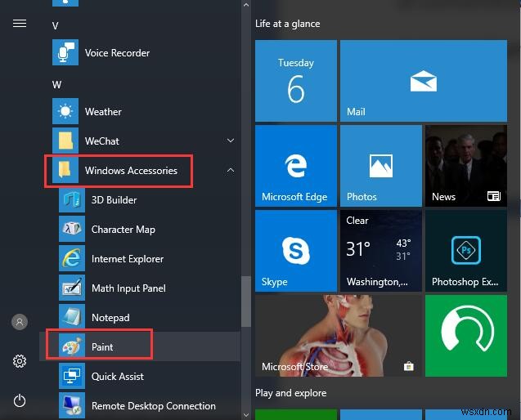Click the Math Input Panel icon
The width and height of the screenshot is (521, 420).
[x=72, y=288]
